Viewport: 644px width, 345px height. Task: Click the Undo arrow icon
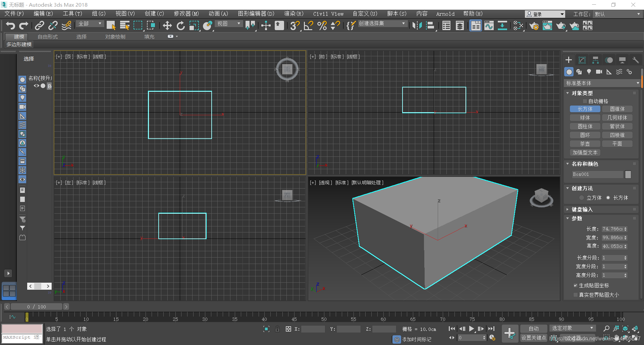(x=10, y=26)
